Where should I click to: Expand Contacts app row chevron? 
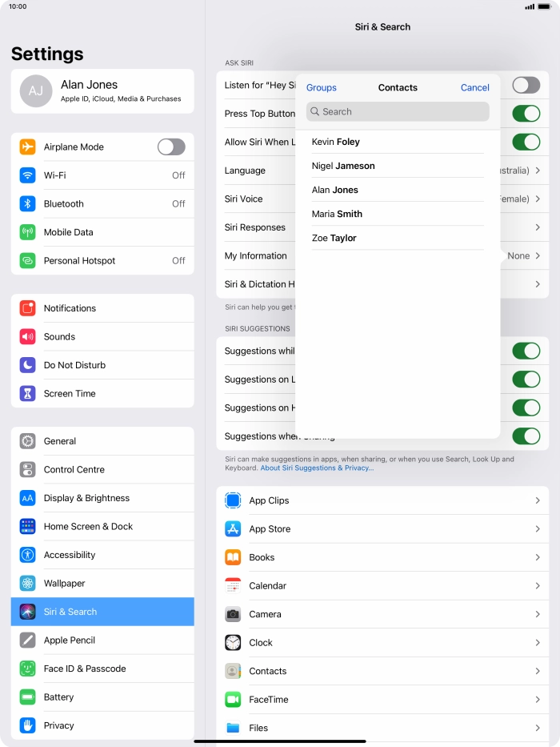click(x=538, y=671)
